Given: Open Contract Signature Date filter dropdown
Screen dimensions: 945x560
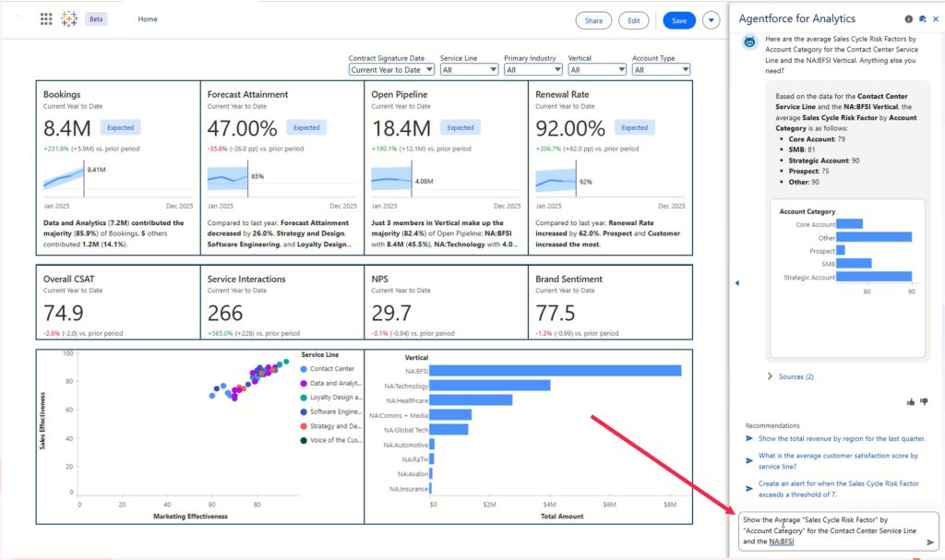Looking at the screenshot, I should 391,70.
